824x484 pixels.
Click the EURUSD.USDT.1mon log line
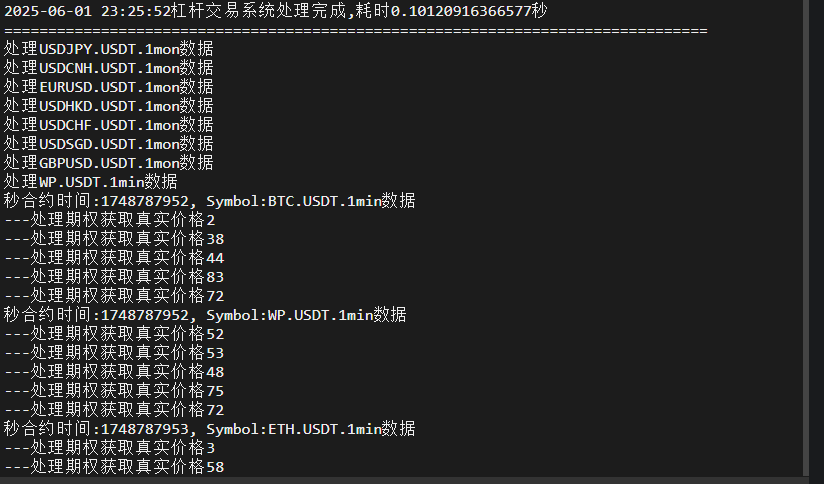coord(108,87)
